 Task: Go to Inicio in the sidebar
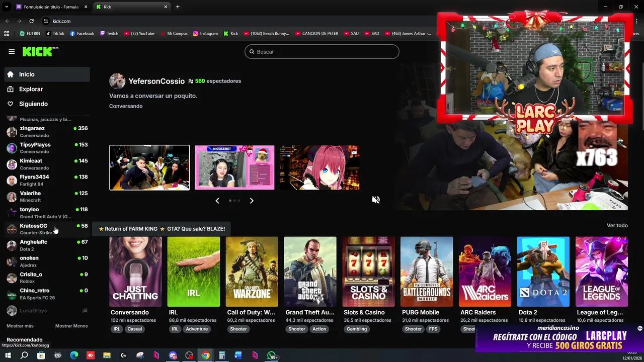point(47,74)
